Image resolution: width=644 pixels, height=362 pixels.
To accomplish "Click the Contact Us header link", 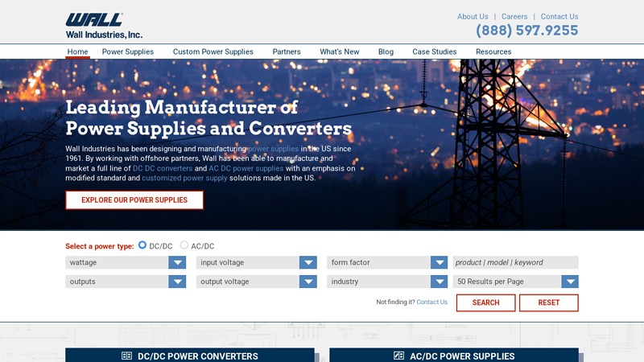I will click(x=559, y=16).
